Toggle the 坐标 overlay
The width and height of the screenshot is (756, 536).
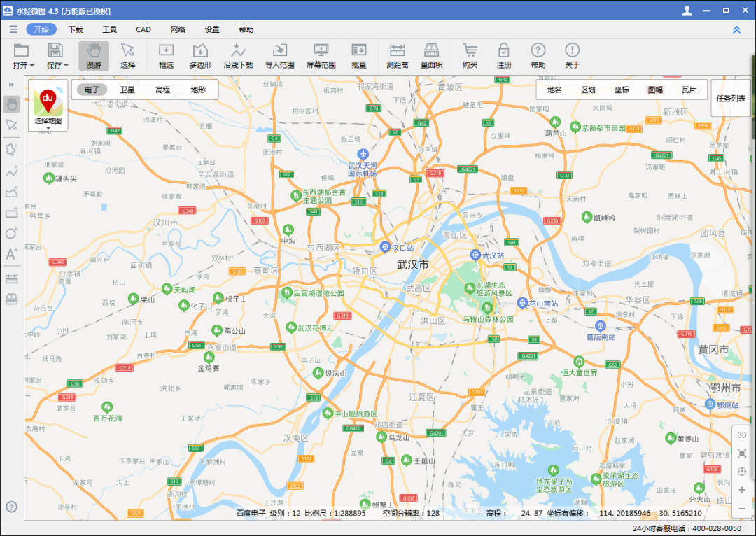pos(622,90)
